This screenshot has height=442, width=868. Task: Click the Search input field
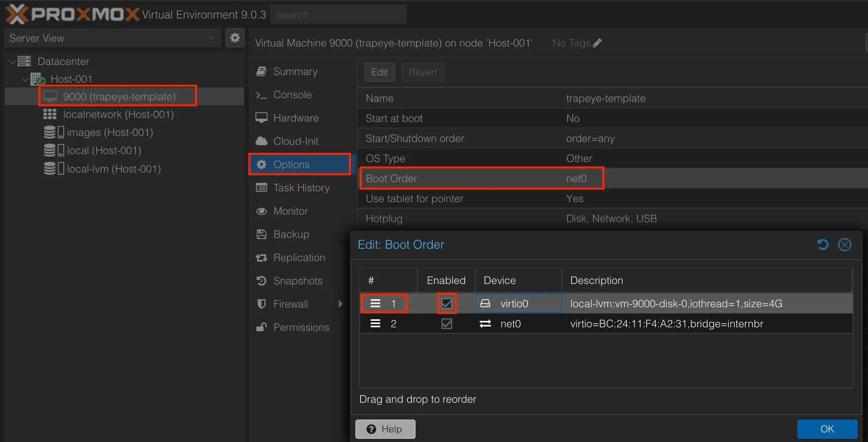(338, 15)
